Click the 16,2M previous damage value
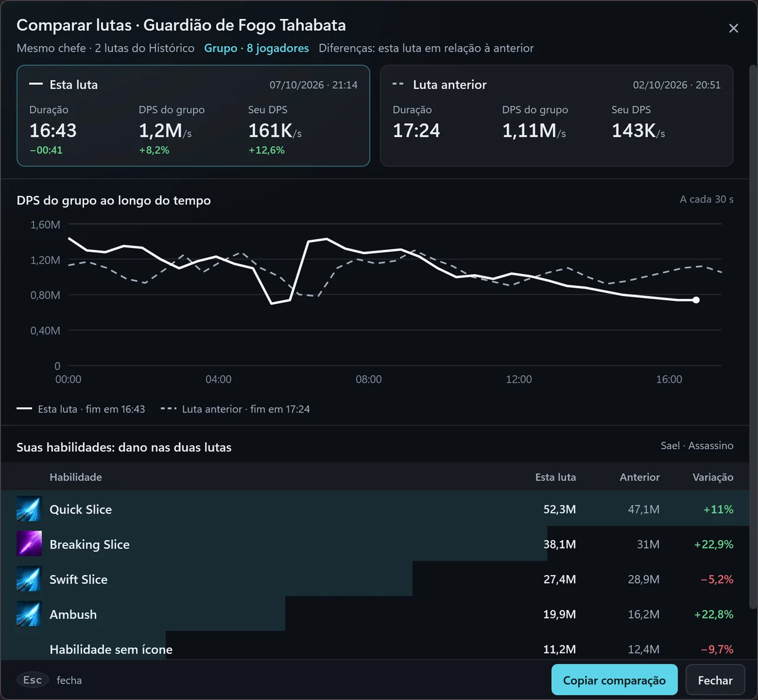The image size is (758, 700). click(x=644, y=614)
